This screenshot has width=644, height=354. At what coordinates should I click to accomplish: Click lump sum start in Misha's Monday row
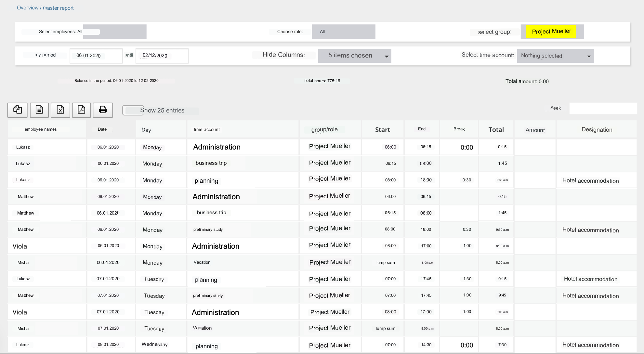tap(386, 262)
